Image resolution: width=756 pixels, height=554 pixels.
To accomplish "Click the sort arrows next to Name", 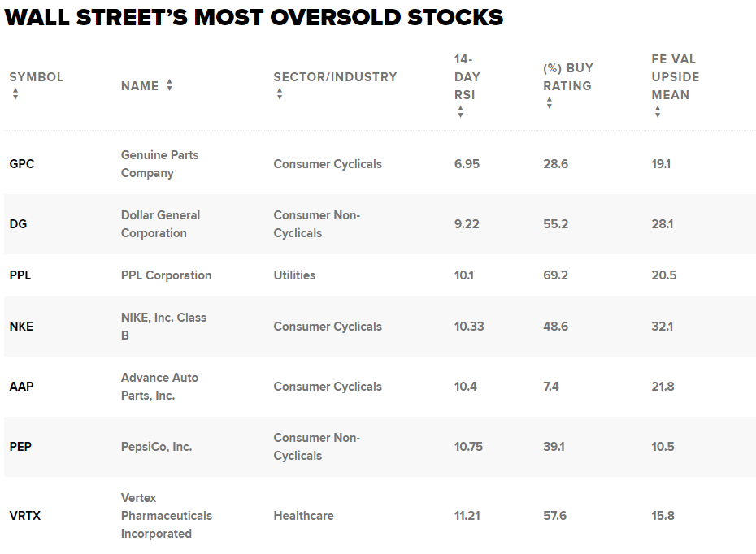I will [x=169, y=85].
